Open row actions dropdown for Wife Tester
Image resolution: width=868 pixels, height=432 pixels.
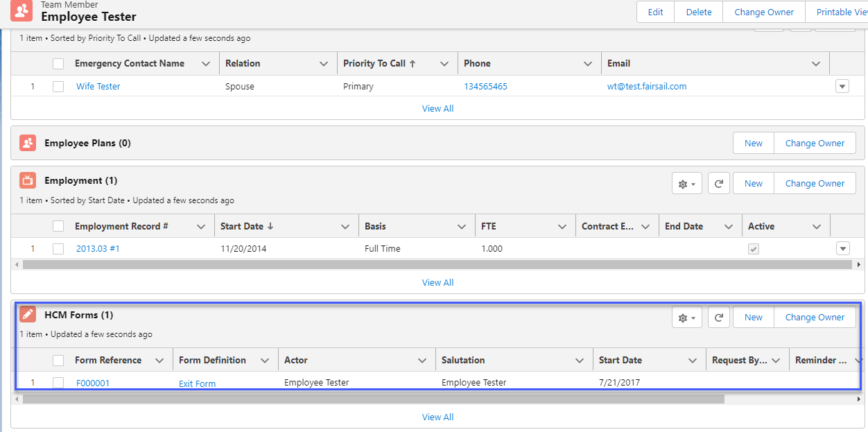(x=842, y=87)
